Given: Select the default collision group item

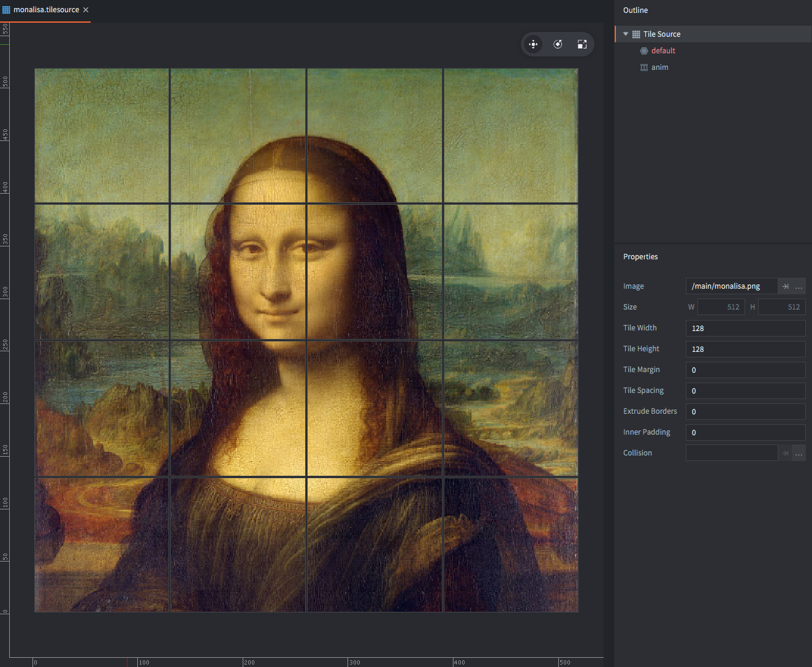Looking at the screenshot, I should tap(663, 51).
